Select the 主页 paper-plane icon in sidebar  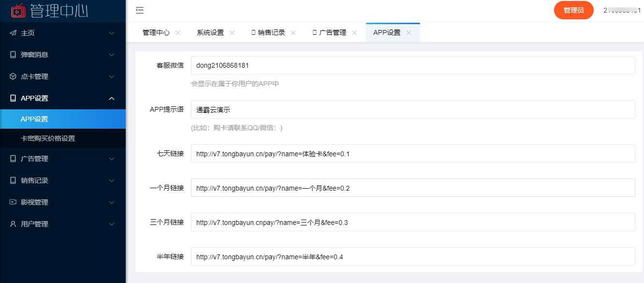point(12,33)
